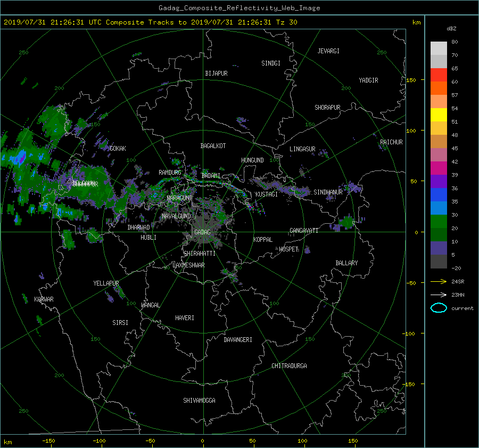Select the JEVARGI label
479x448 pixels.
(x=328, y=51)
